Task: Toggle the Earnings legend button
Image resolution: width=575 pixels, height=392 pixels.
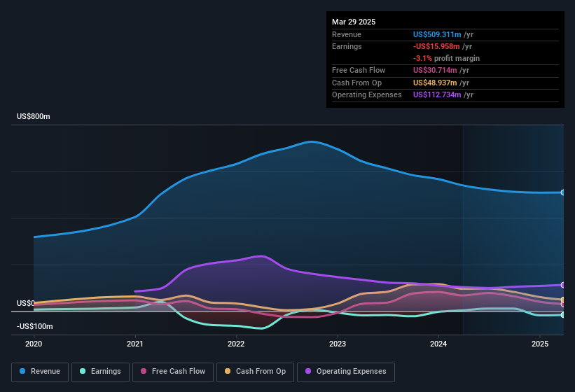Action: [x=100, y=372]
